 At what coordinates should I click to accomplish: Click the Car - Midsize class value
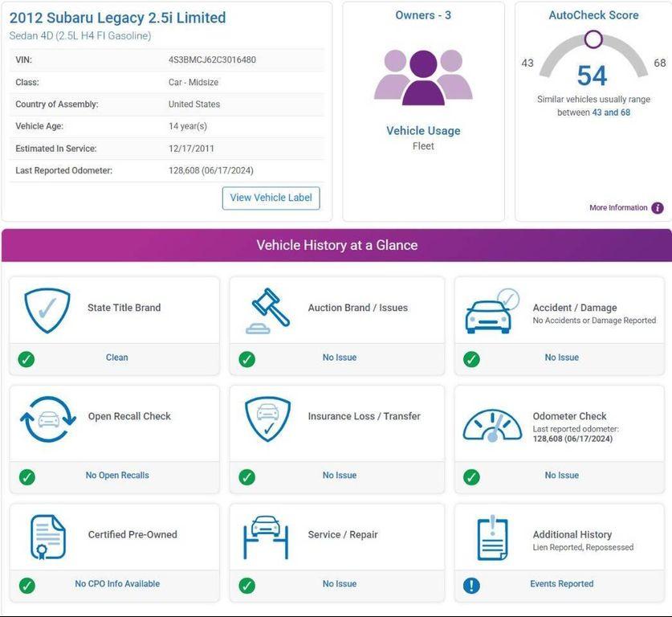coord(193,82)
